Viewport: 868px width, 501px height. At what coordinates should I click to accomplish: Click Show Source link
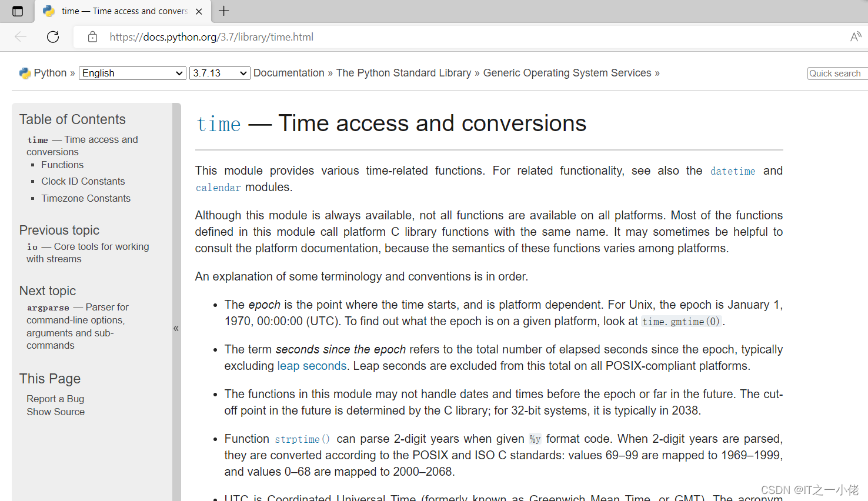(55, 412)
